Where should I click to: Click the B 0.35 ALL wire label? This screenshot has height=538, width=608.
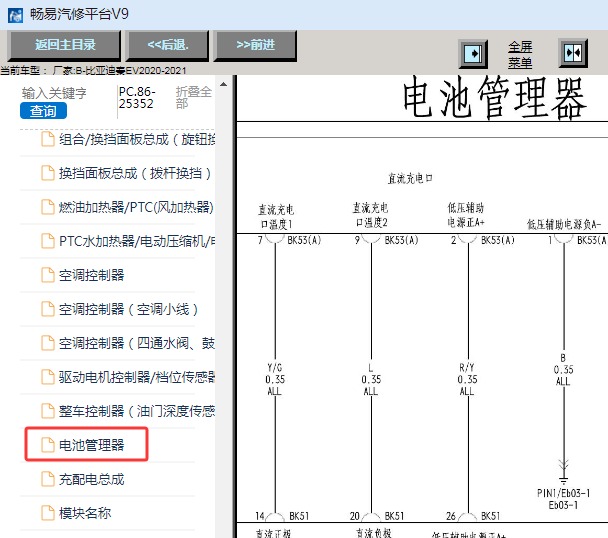(x=563, y=369)
